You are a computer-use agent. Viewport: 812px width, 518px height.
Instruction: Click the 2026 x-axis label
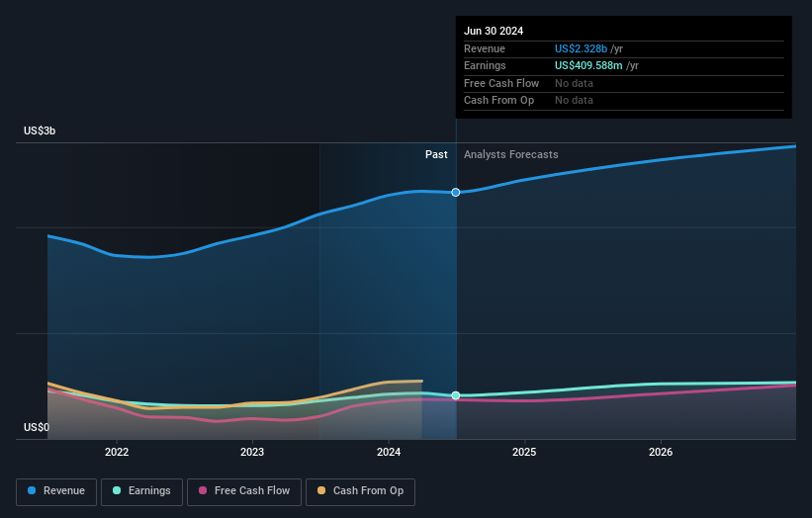661,453
